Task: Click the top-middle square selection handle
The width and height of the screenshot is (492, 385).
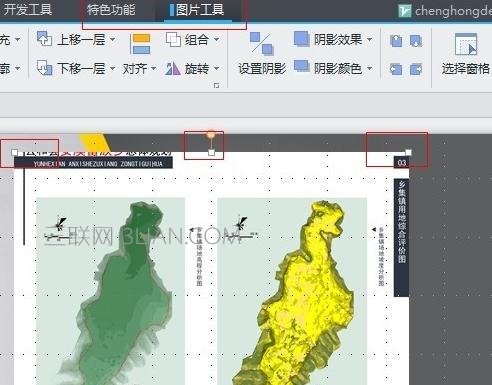Action: tap(211, 152)
